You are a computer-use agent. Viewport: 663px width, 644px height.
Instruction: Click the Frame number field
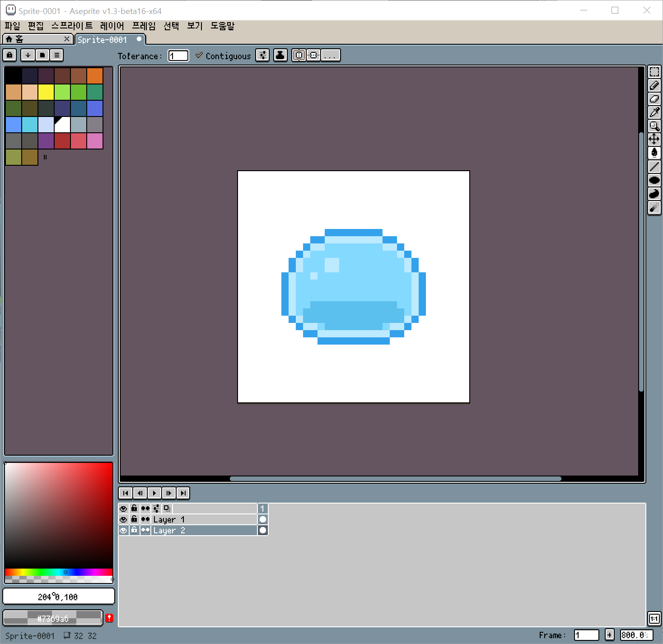[587, 635]
